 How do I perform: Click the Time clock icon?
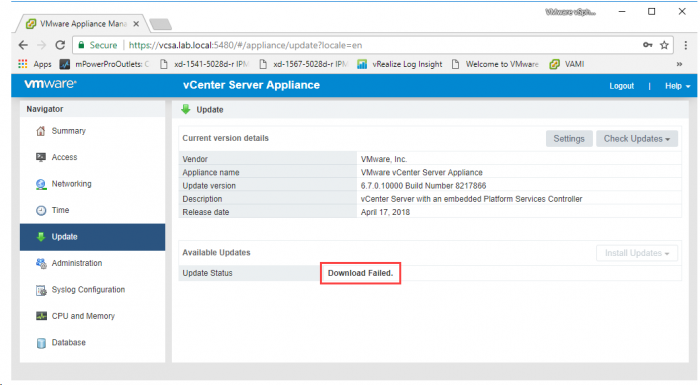41,210
